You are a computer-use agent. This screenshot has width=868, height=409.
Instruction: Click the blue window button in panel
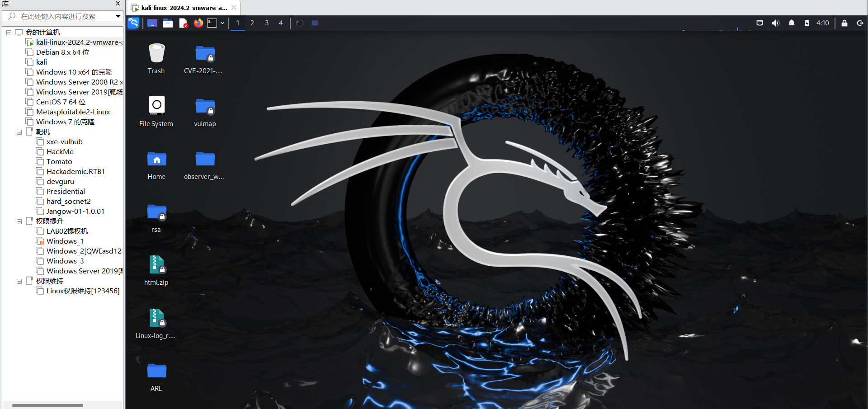point(315,23)
